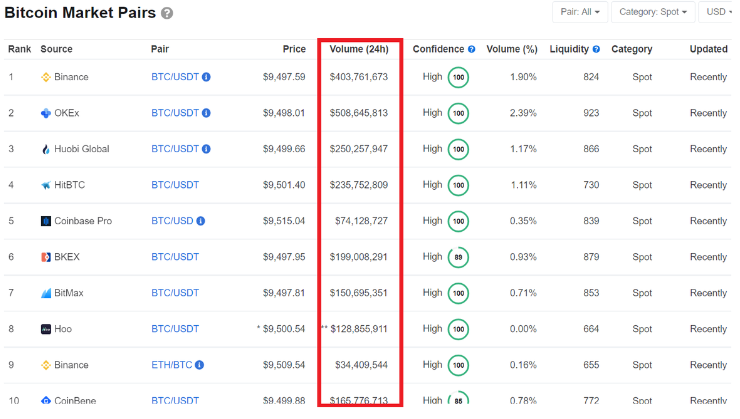
Task: Click the price $9,515.04
Action: point(284,221)
